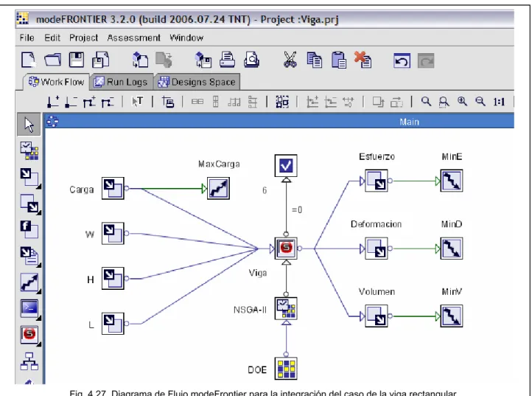Pick the script console node tool in the palette
This screenshot has height=396, width=532.
point(30,310)
